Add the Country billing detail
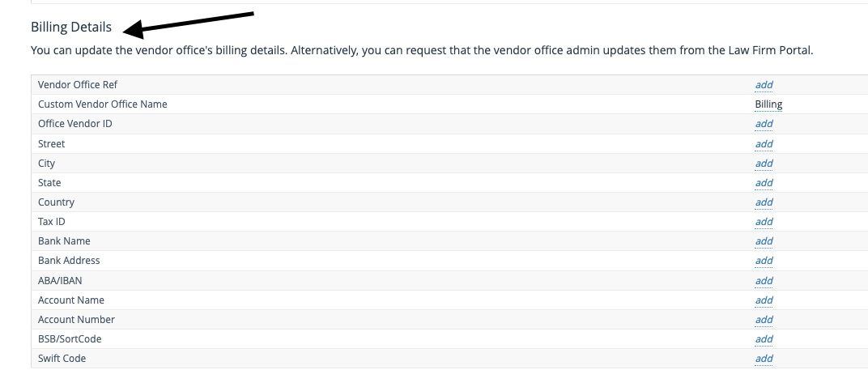 (x=764, y=202)
